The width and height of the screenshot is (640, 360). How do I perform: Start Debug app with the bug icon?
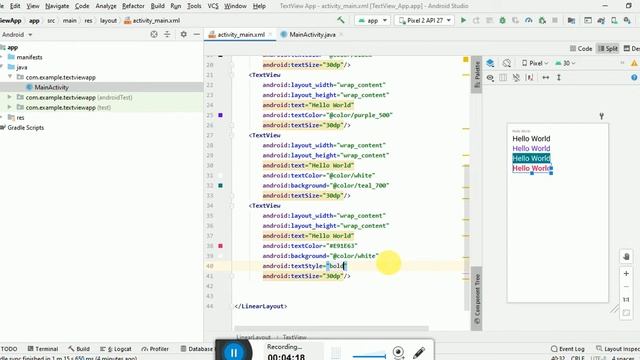click(502, 20)
